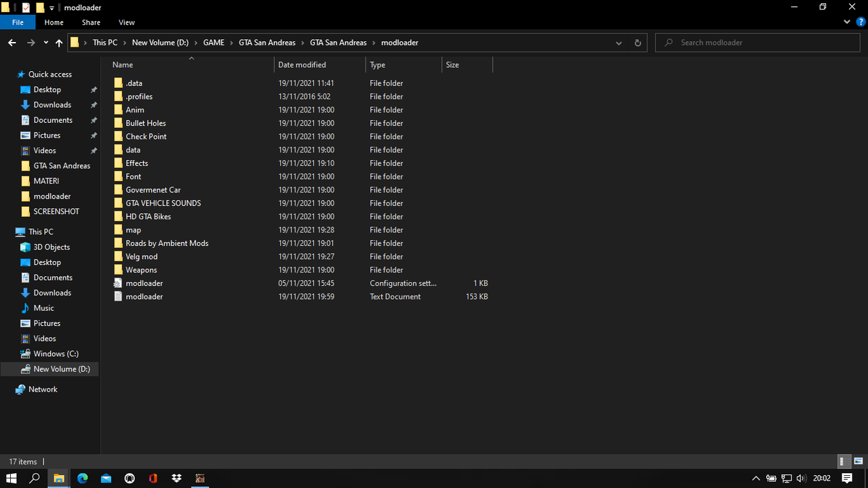Click the Refresh button in address bar
The image size is (868, 488).
637,43
